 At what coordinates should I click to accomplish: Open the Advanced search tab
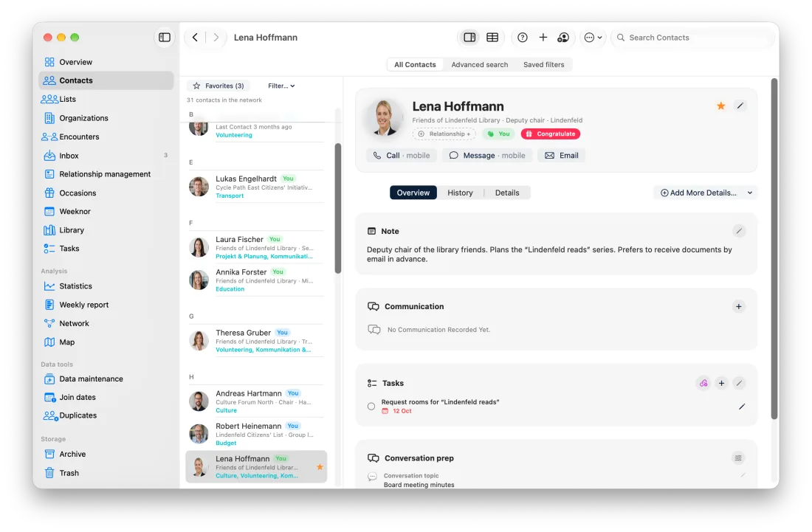pyautogui.click(x=480, y=65)
